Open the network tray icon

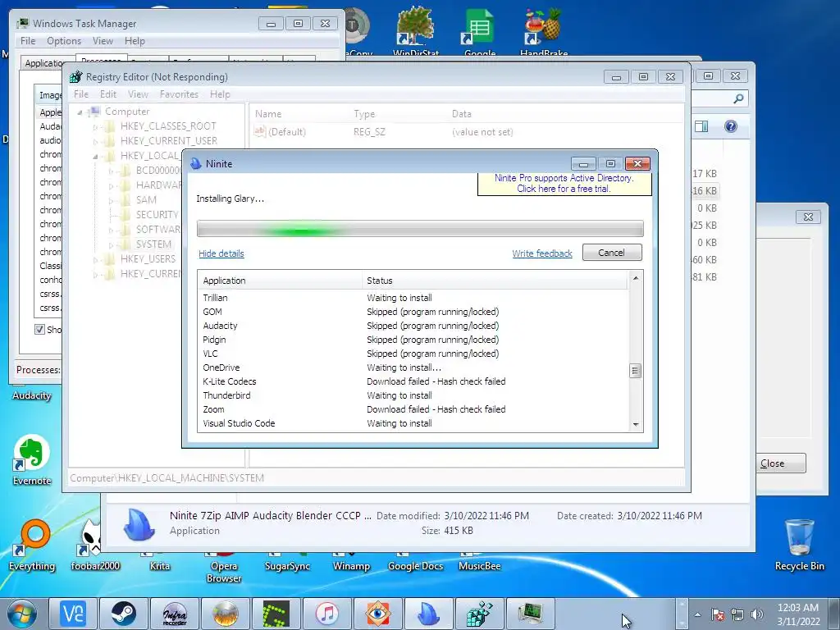737,614
